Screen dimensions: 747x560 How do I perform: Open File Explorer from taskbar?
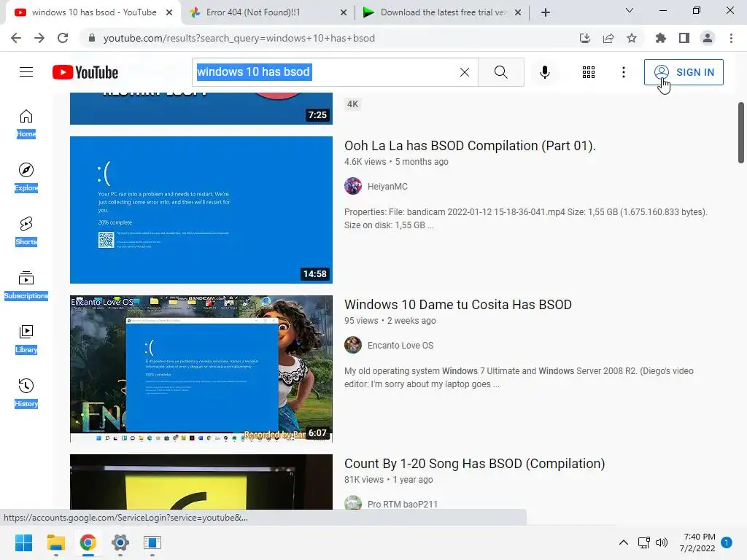click(55, 542)
